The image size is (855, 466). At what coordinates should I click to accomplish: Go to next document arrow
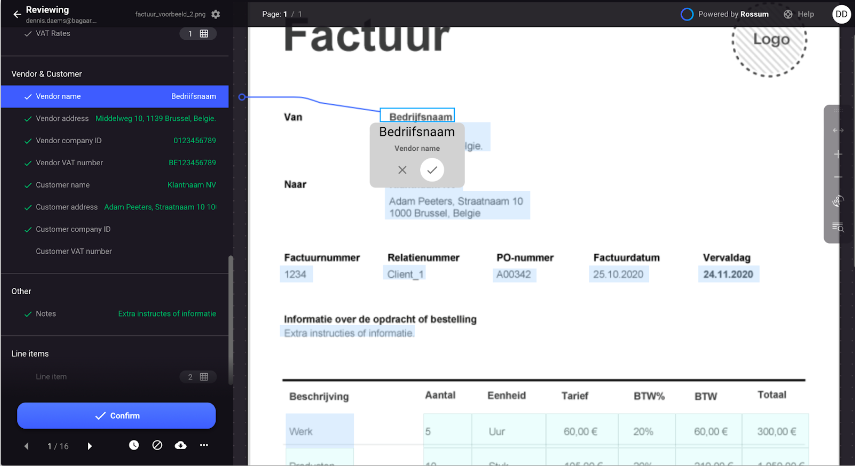pos(90,446)
